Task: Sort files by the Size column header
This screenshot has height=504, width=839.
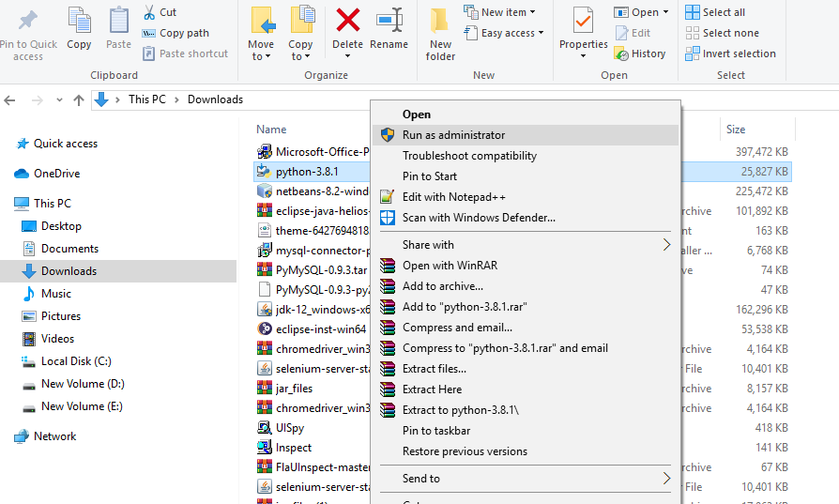Action: click(735, 130)
